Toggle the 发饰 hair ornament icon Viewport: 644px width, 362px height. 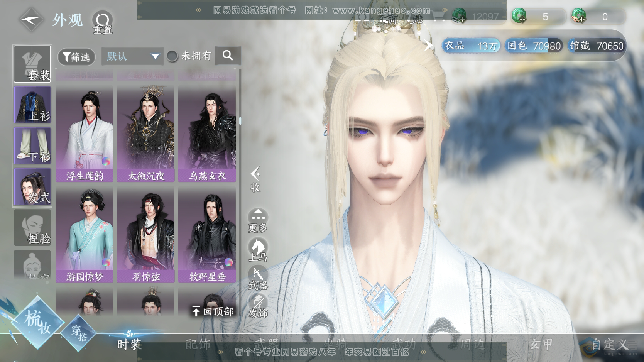coord(258,306)
